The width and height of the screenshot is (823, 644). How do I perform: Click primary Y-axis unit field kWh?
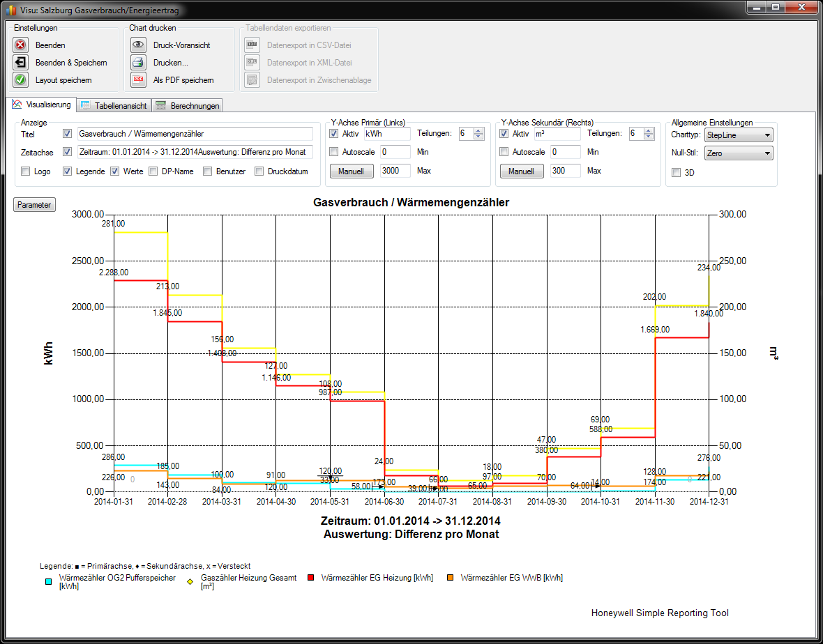[387, 134]
